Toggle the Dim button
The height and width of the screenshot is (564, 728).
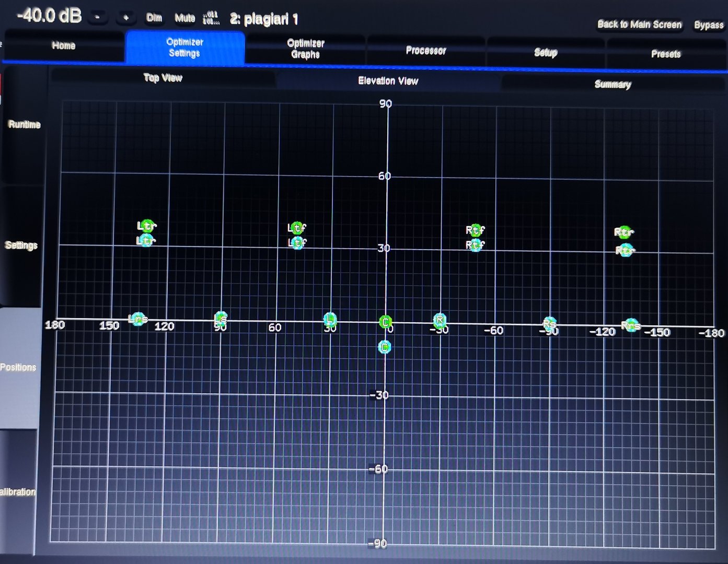154,18
